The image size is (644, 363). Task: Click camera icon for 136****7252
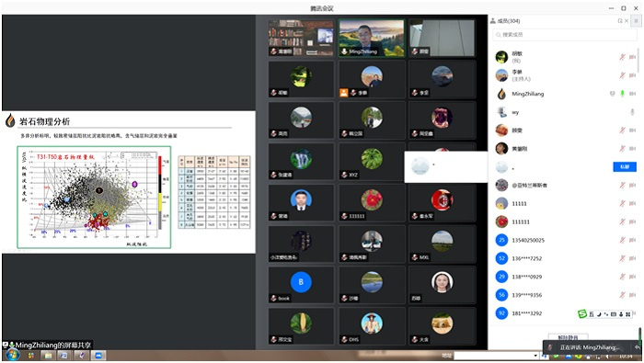(x=633, y=258)
